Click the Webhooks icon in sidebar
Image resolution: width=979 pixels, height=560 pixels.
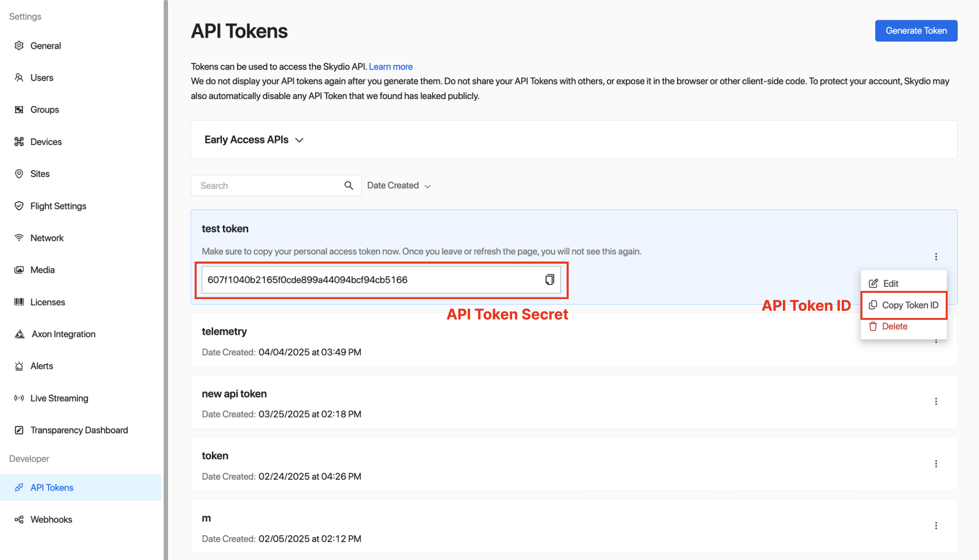pos(19,520)
